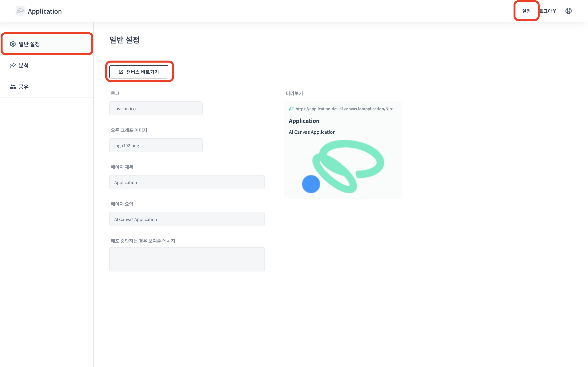
Task: Click the external-link icon on 캔버스 바로가기
Action: pyautogui.click(x=121, y=72)
